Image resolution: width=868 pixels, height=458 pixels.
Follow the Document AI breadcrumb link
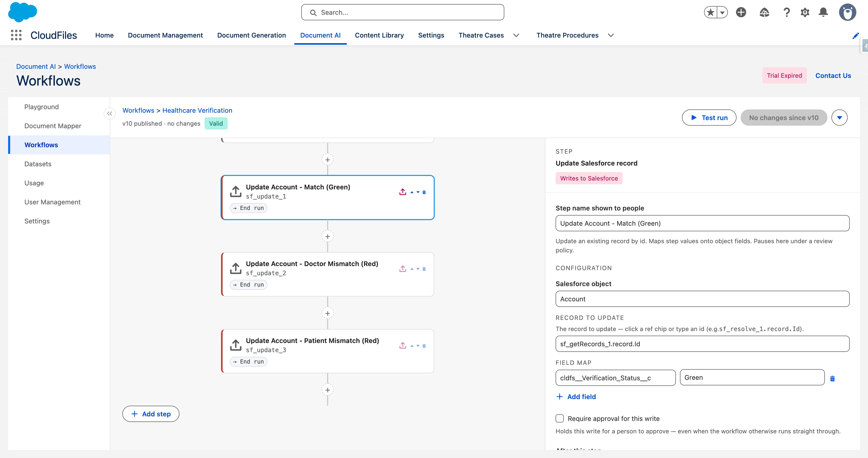(x=36, y=67)
